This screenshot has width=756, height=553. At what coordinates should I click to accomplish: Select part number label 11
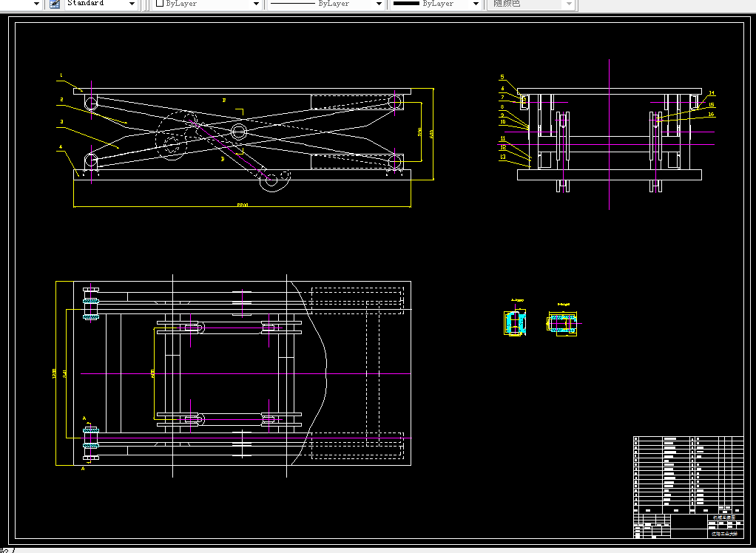(x=503, y=139)
